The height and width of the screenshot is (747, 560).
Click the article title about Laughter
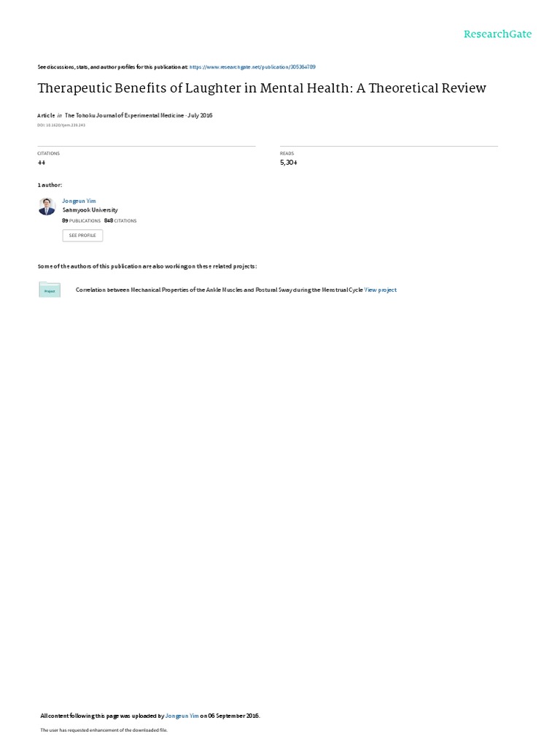coord(262,88)
